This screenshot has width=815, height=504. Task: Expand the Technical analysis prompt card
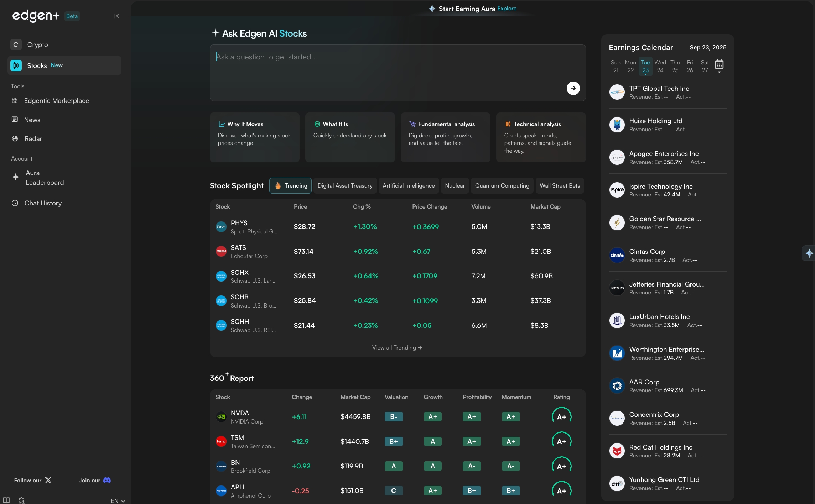pos(540,137)
